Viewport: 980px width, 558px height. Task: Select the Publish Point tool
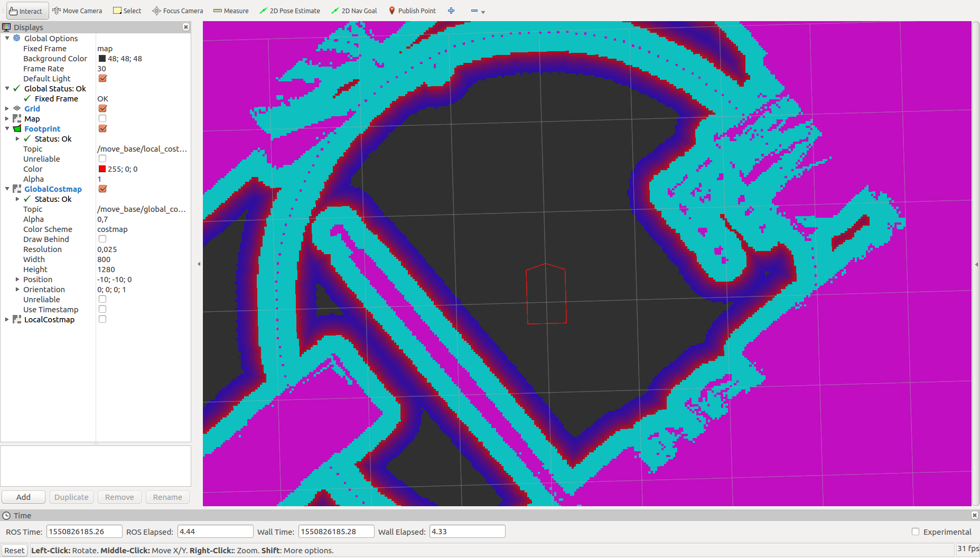click(412, 11)
